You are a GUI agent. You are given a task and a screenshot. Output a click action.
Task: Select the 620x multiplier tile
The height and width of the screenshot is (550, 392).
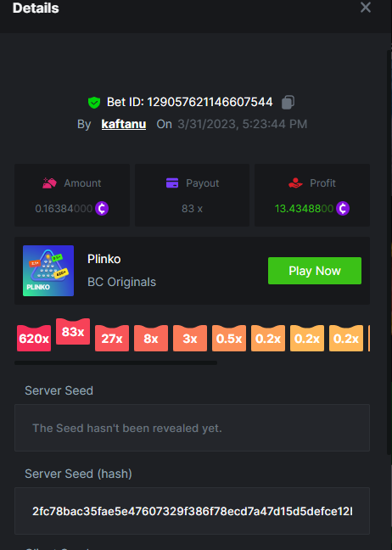34,339
